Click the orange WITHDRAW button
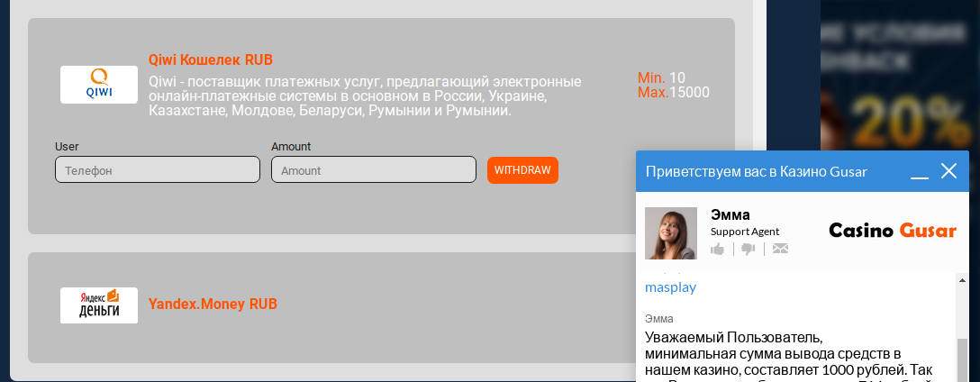Viewport: 980px width, 382px height. 522,170
